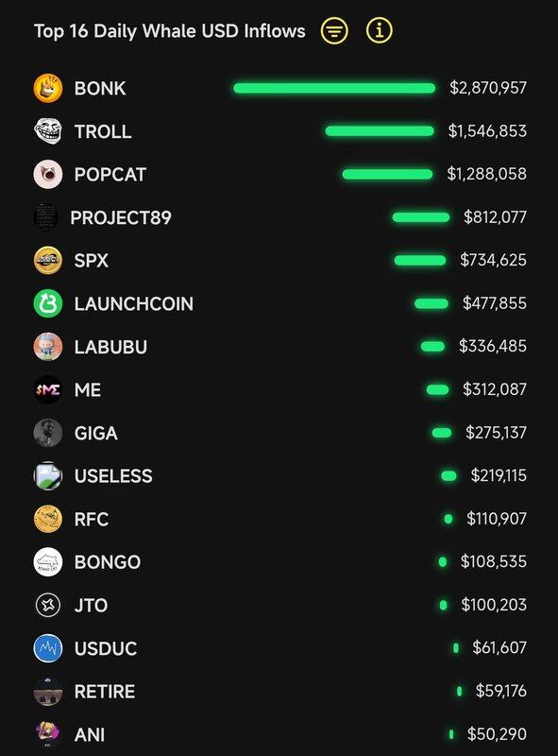Tap the BONK green inflow bar
This screenshot has height=756, width=558.
[x=334, y=88]
